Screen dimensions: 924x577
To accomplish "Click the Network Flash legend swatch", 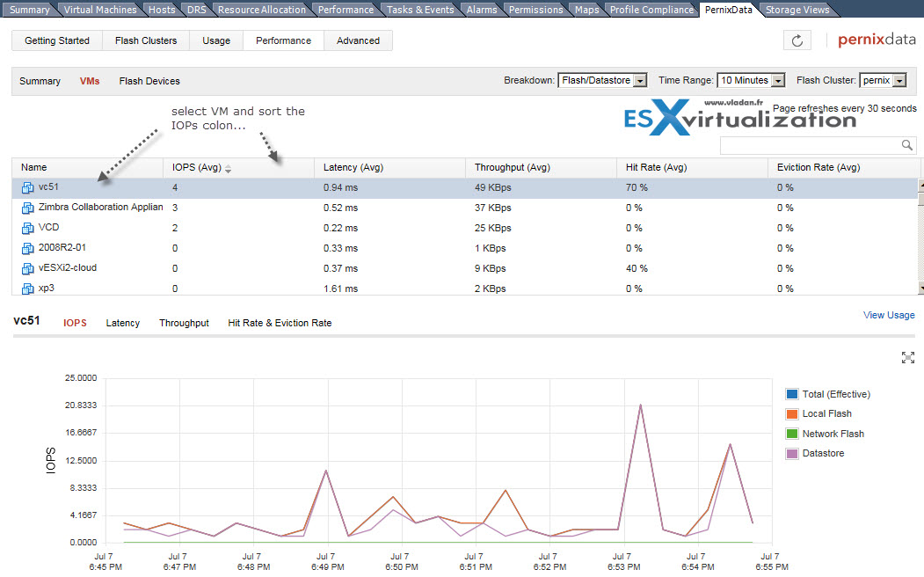I will [792, 434].
